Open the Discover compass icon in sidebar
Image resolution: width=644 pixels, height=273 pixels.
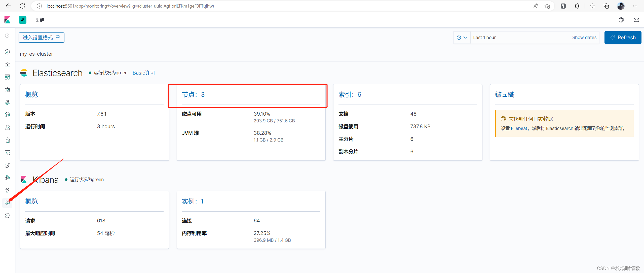pos(7,52)
